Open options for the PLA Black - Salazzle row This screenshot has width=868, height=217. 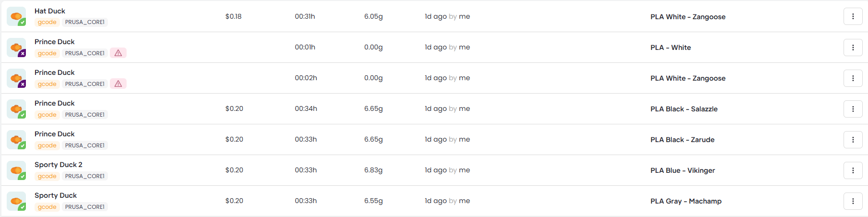point(853,109)
